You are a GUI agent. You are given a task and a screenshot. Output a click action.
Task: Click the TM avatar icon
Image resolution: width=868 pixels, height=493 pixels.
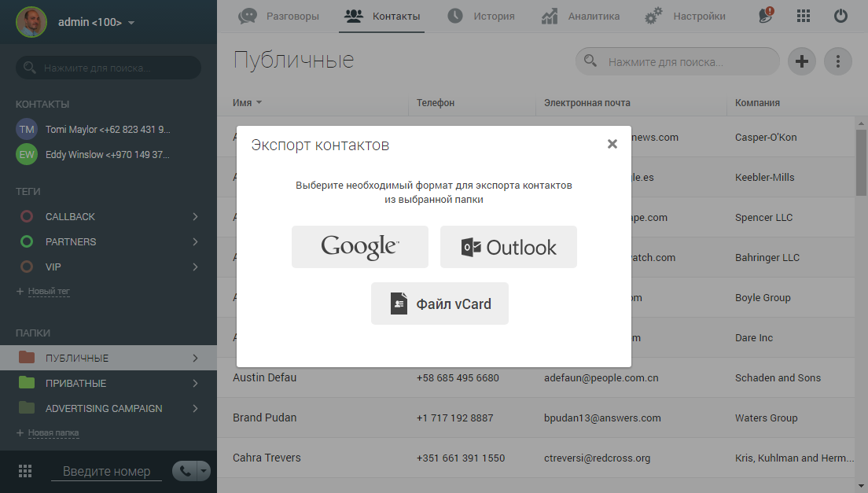click(x=27, y=130)
